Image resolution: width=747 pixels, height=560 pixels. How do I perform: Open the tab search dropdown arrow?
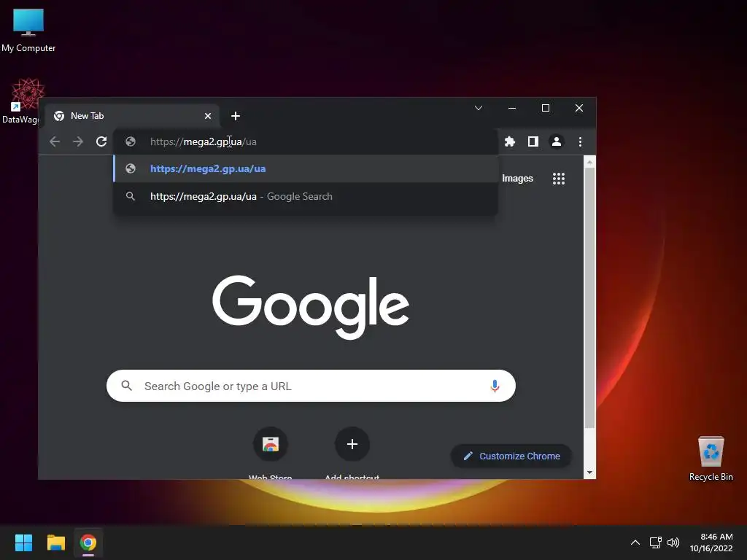(x=479, y=108)
